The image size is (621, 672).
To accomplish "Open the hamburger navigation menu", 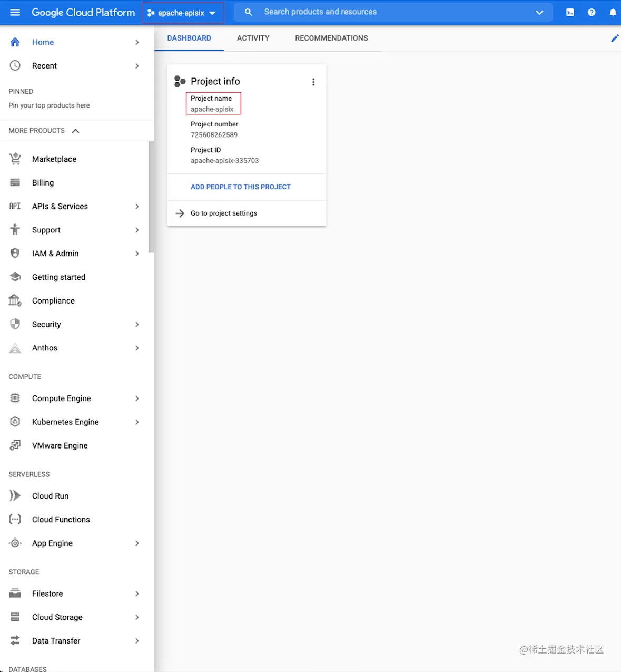I will coord(15,12).
